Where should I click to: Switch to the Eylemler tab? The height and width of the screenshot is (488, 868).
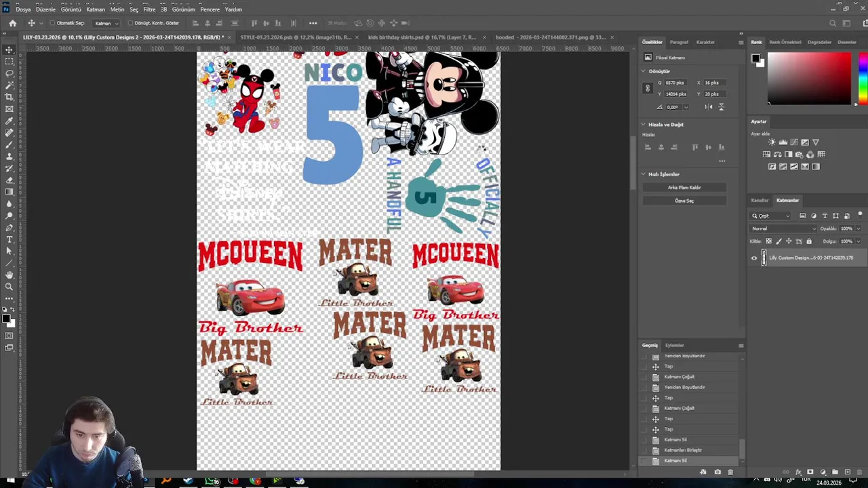[x=674, y=345]
